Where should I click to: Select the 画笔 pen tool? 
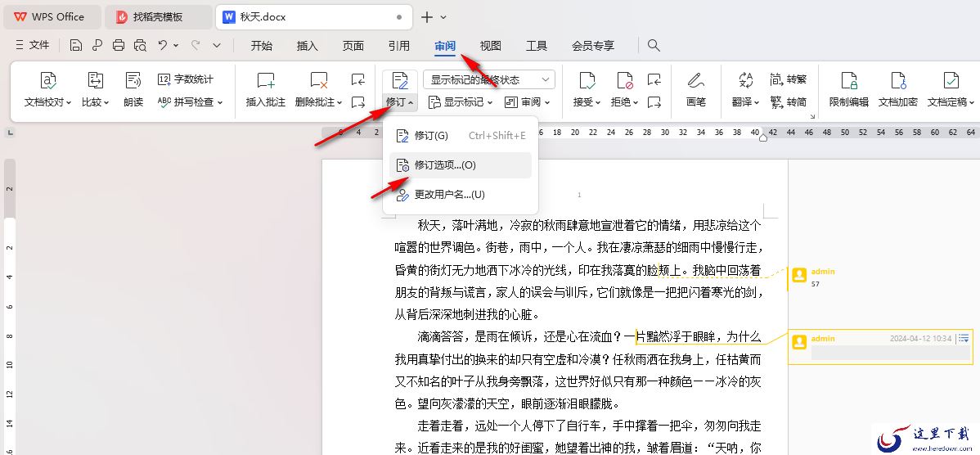[695, 90]
